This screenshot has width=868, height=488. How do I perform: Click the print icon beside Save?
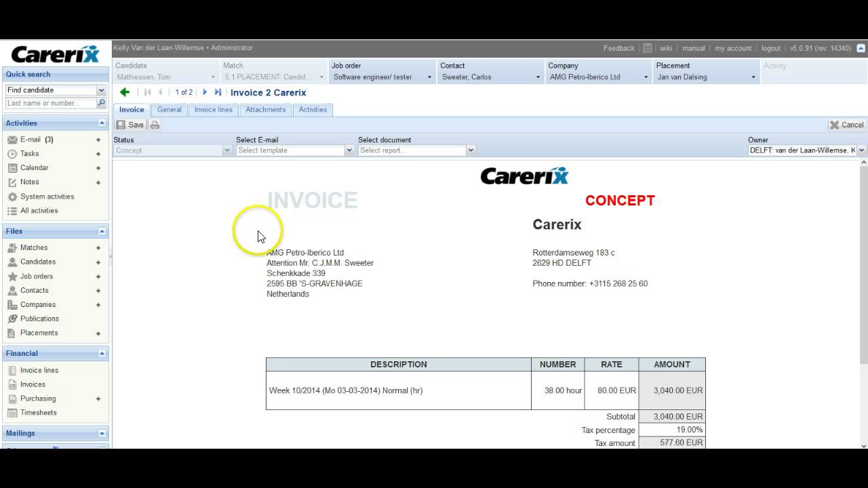coord(155,125)
